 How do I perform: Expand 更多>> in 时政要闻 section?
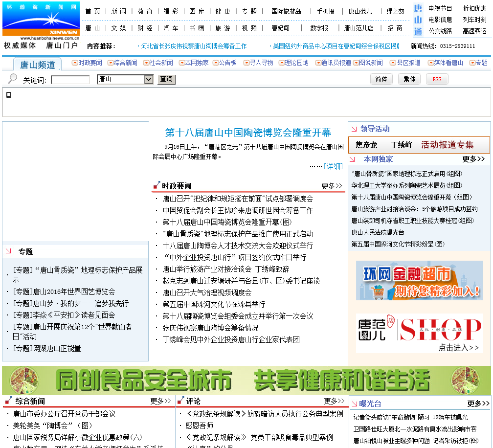coord(332,186)
